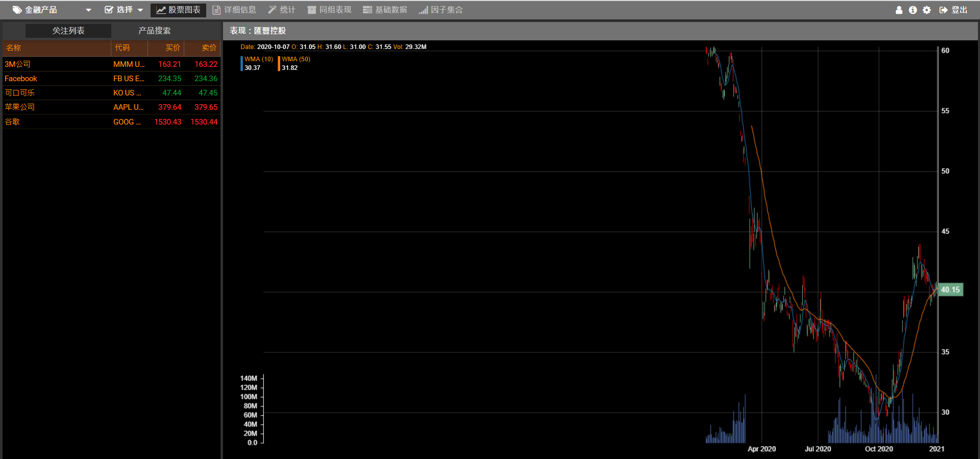
Task: Click the document icon on 详细信息
Action: click(216, 10)
